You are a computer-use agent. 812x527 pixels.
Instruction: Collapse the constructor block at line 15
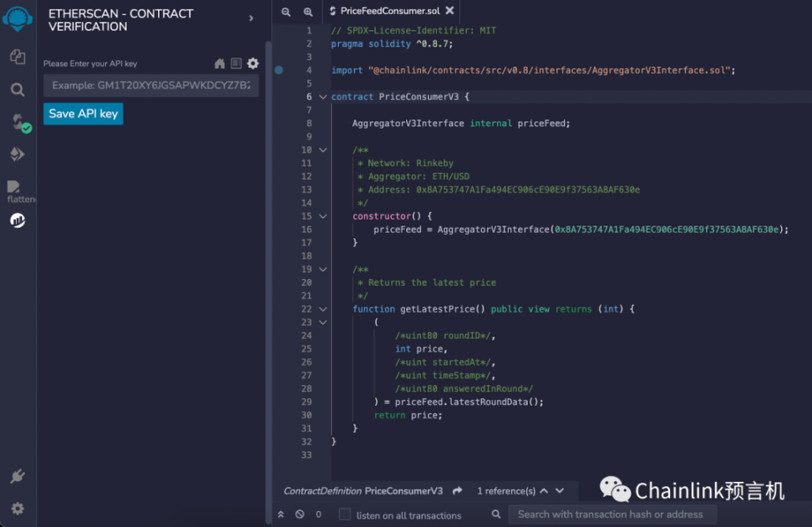322,216
